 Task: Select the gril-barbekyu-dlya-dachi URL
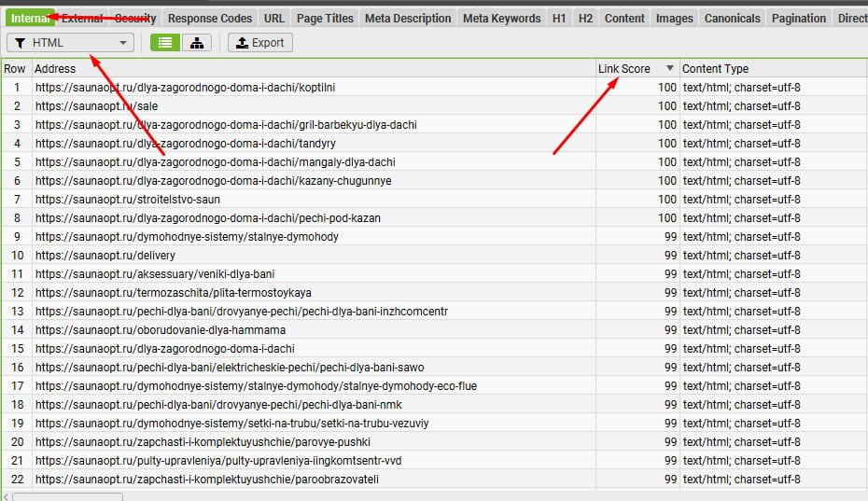226,125
